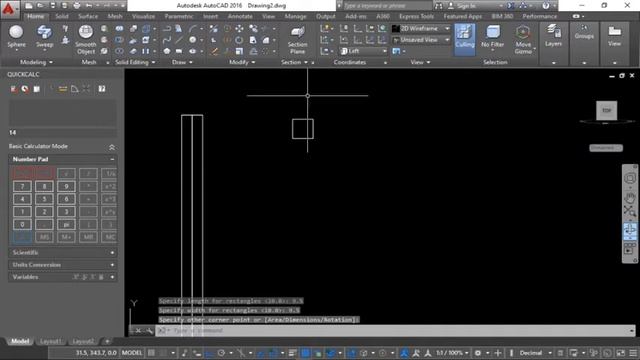Screen dimensions: 640x360
Task: Switch to the Solid ribbon tab
Action: [62, 16]
